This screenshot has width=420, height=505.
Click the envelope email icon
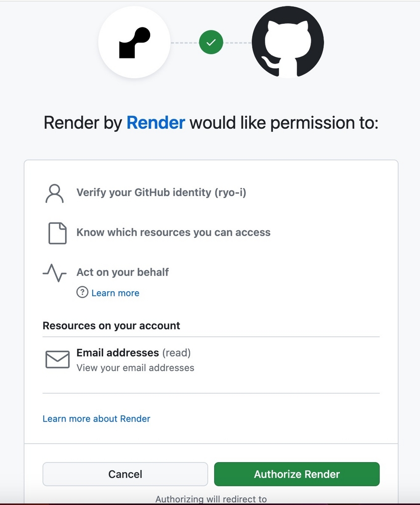[57, 359]
